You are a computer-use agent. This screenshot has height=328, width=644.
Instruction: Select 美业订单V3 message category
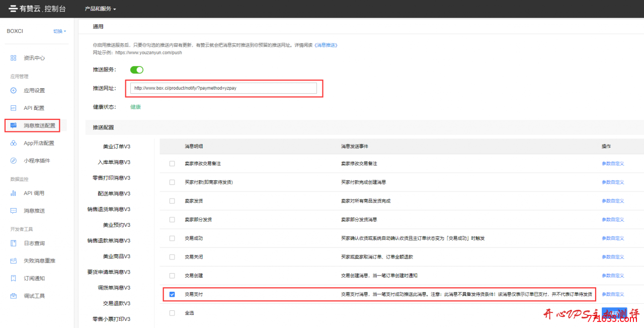pos(116,147)
